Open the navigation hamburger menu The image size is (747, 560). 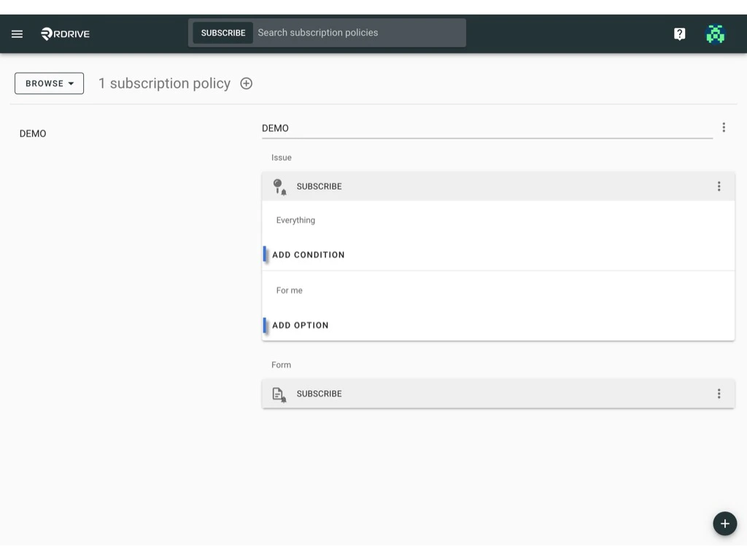coord(17,34)
